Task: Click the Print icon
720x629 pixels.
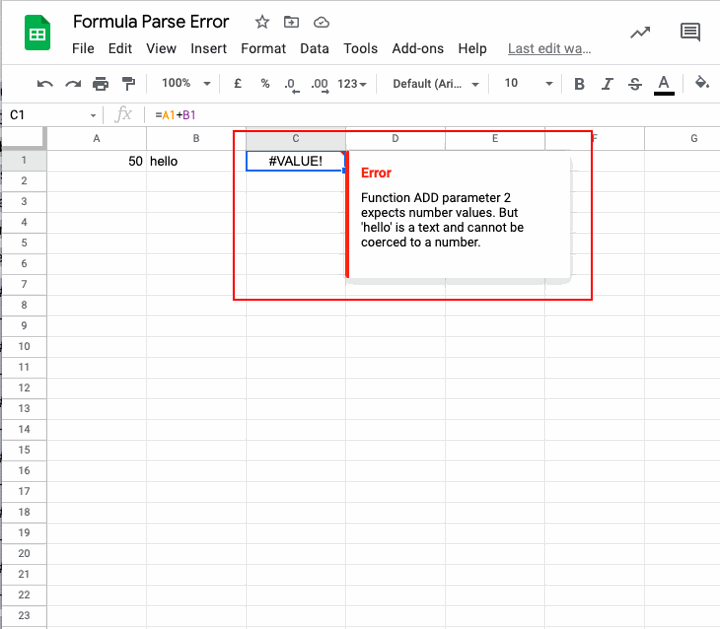Action: 101,84
